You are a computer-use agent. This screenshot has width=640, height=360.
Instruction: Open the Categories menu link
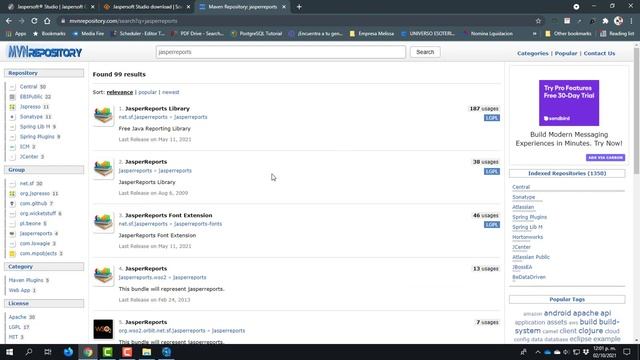pyautogui.click(x=533, y=53)
